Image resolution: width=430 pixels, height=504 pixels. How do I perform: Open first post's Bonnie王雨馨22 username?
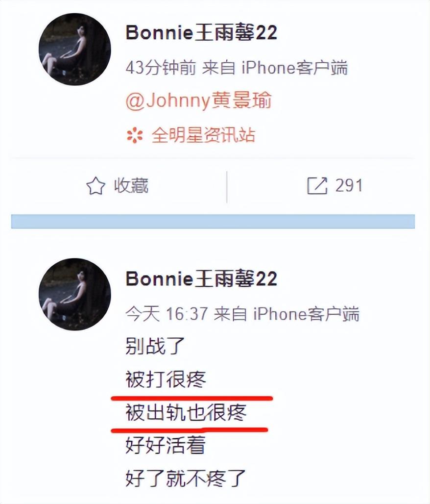click(x=201, y=32)
